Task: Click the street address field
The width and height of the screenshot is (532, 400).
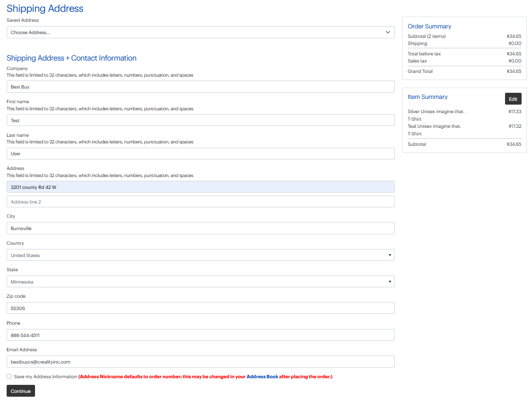Action: [200, 187]
